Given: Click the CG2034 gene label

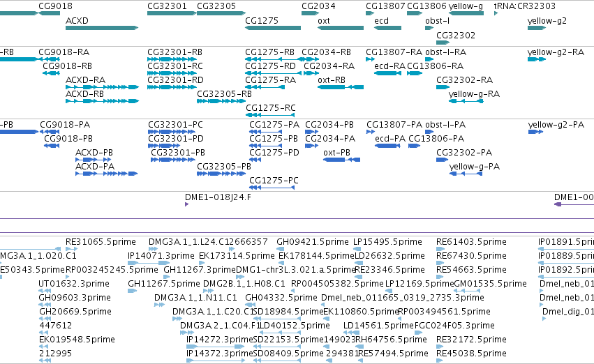Looking at the screenshot, I should click(x=318, y=6).
